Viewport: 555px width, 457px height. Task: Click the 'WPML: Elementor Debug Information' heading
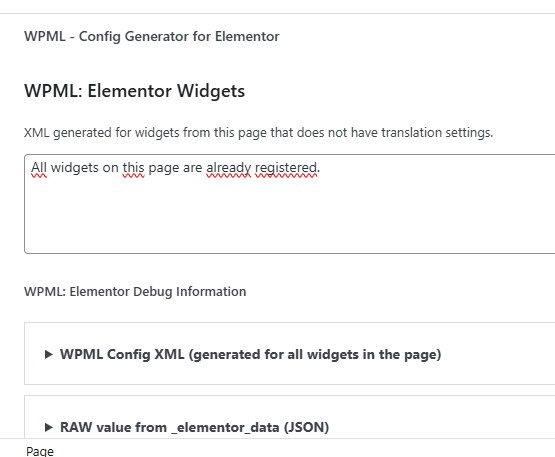[135, 292]
